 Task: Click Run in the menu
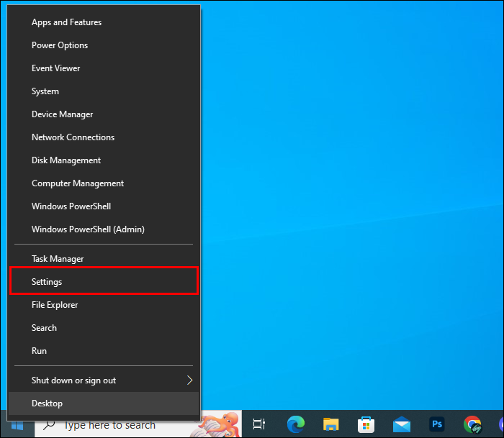[x=40, y=351]
